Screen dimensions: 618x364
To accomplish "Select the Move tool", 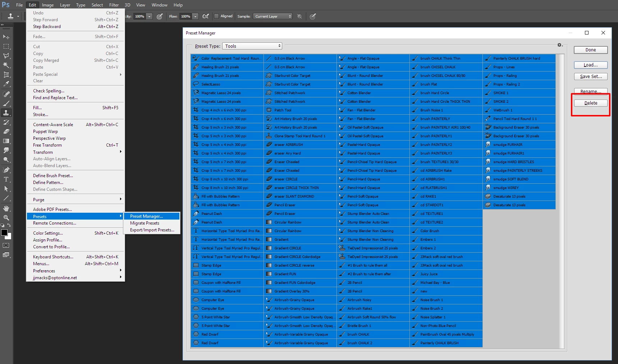I will click(6, 37).
